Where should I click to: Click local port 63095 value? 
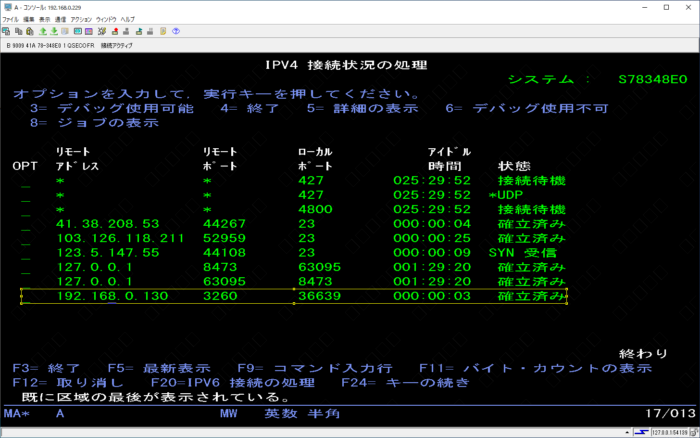320,267
